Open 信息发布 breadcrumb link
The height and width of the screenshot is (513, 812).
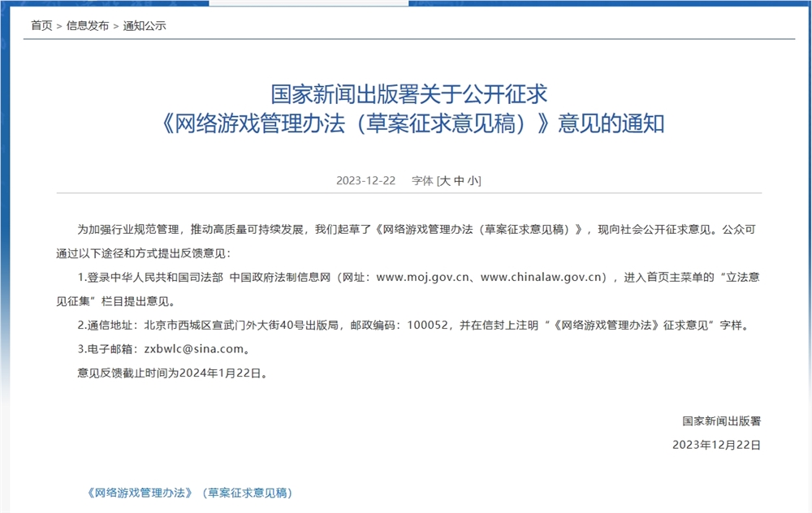click(88, 26)
